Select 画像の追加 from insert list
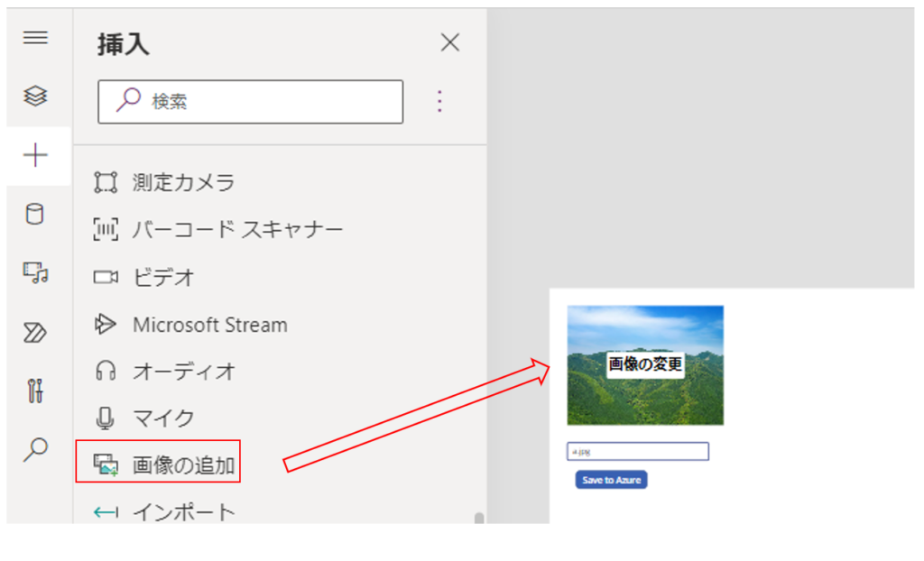This screenshot has height=561, width=924. [x=183, y=465]
